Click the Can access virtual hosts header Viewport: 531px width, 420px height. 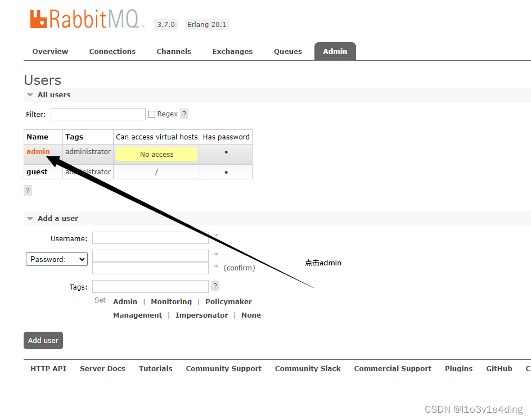[x=157, y=137]
